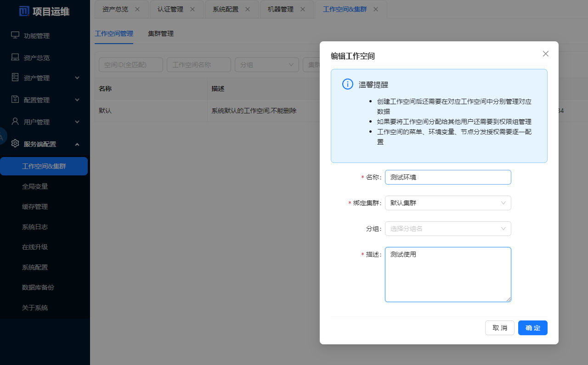Switch to the 集群管理 tab
Viewport: 588px width, 365px height.
pyautogui.click(x=161, y=34)
